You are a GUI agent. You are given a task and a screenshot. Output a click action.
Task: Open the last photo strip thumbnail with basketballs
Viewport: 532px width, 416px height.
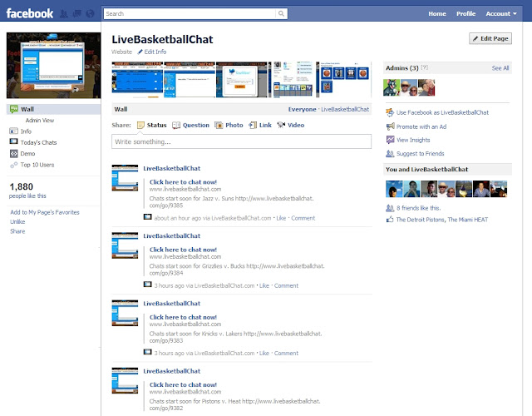[343, 79]
